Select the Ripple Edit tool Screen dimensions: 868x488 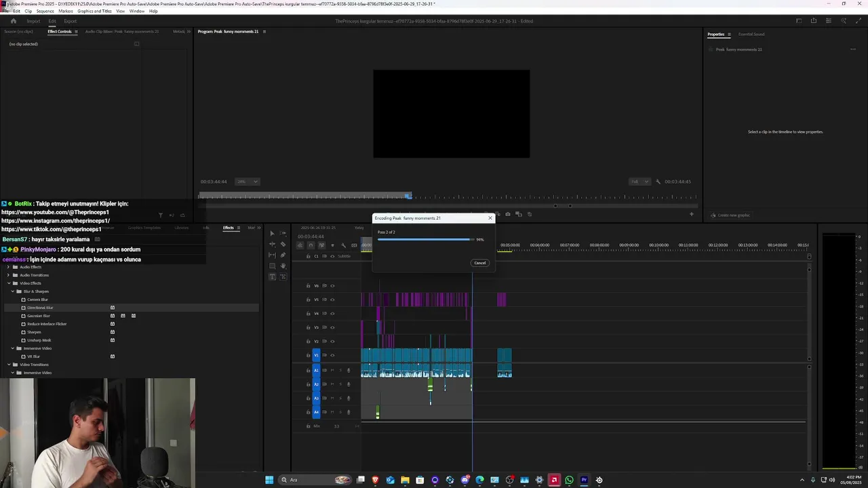272,244
